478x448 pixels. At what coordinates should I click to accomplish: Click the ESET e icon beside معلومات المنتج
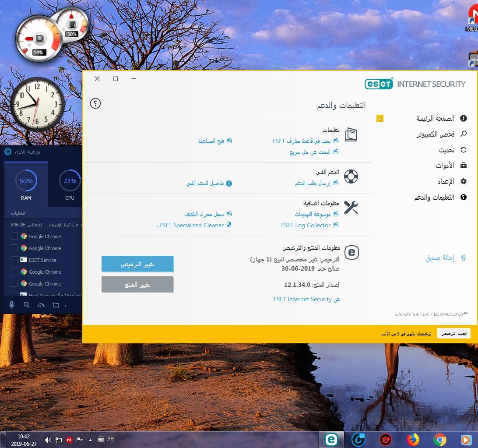coord(351,253)
